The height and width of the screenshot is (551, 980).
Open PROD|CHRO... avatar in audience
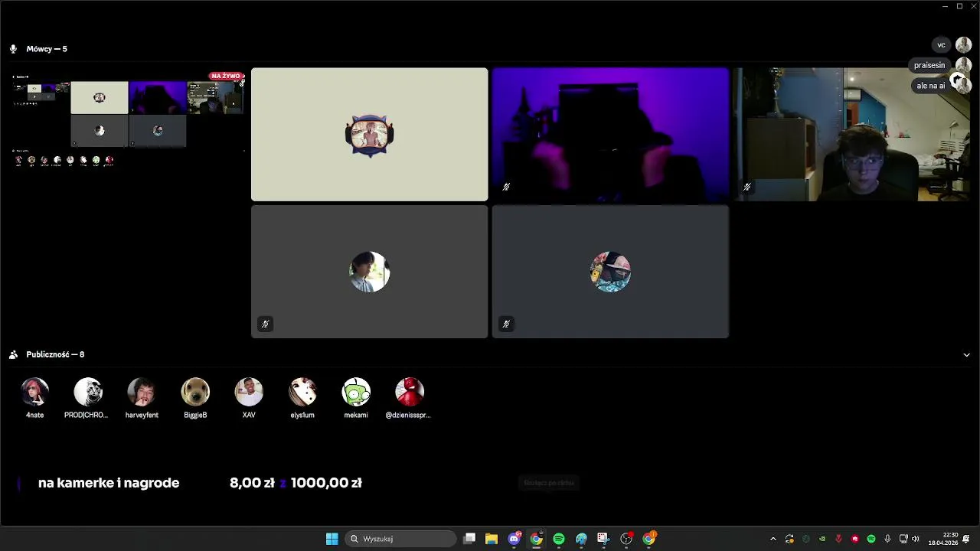[x=88, y=392]
